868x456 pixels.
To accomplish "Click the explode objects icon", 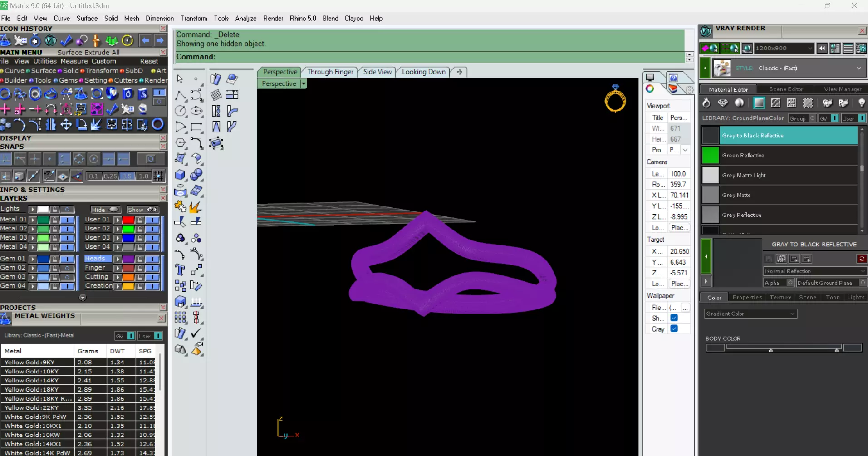I will [196, 207].
